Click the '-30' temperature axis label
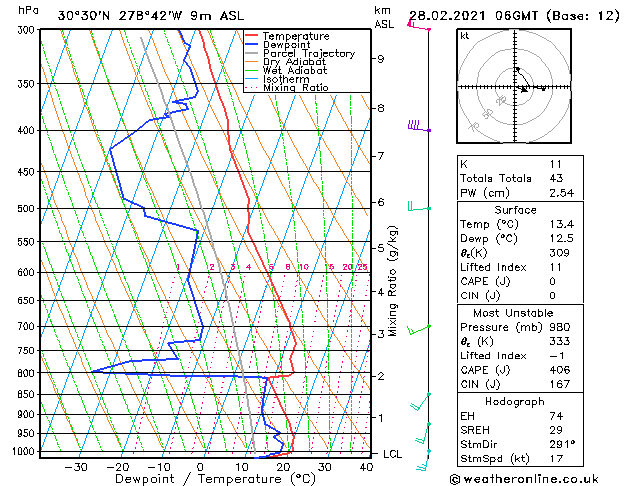This screenshot has width=629, height=486. tap(76, 467)
